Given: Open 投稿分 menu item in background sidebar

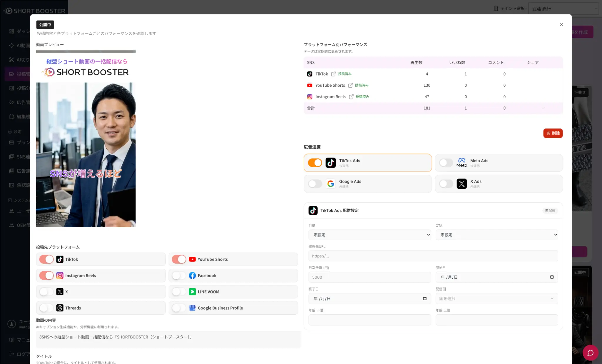Looking at the screenshot, I should 19,88.
